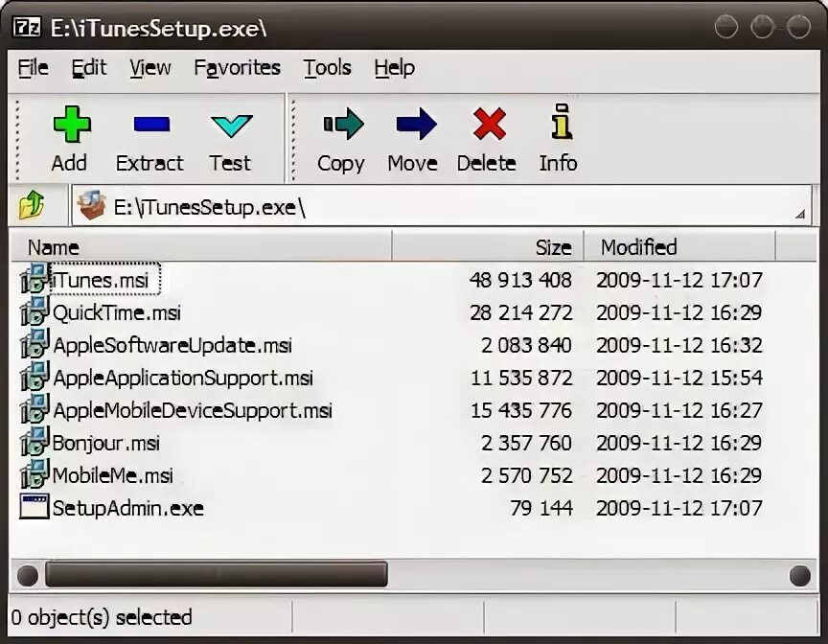Click the Test checkmark icon
This screenshot has width=828, height=644.
231,126
